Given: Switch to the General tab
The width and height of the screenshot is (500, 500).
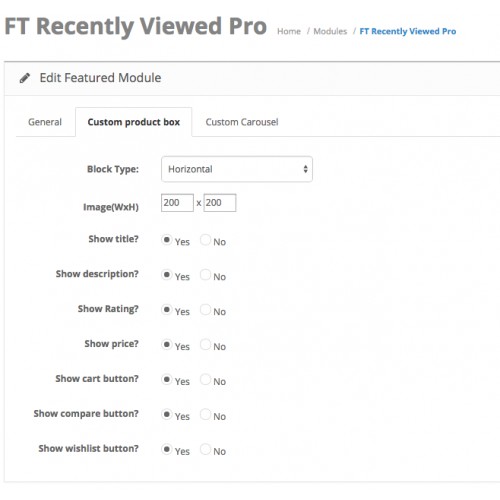Looking at the screenshot, I should tap(45, 122).
